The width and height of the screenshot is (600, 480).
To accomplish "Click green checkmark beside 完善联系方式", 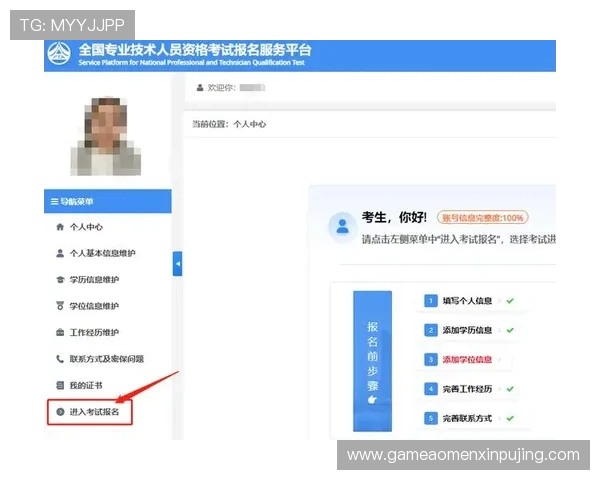I will tap(510, 418).
